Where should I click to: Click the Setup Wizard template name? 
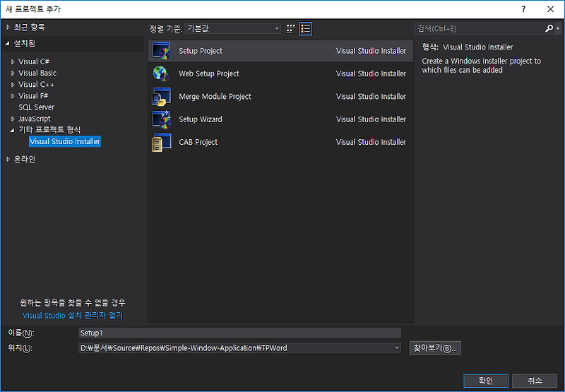(x=201, y=119)
